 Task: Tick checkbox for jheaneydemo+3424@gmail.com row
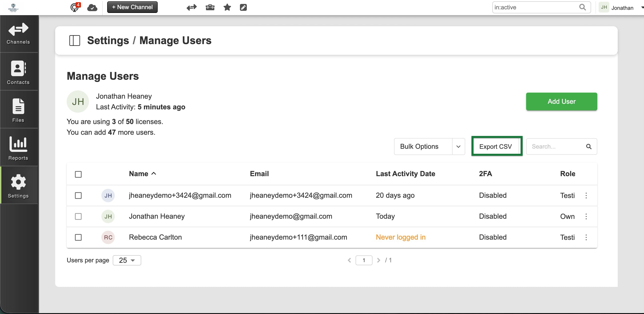tap(78, 196)
